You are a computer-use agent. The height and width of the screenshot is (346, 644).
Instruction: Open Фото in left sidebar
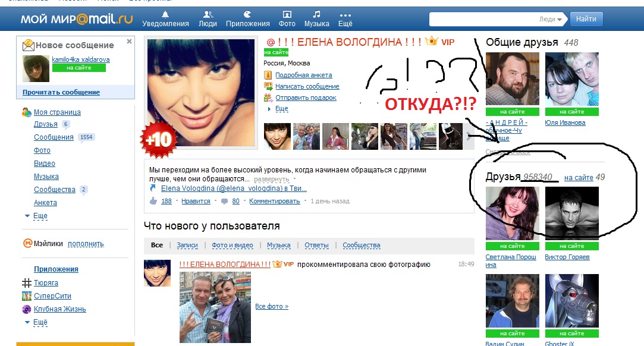[42, 150]
